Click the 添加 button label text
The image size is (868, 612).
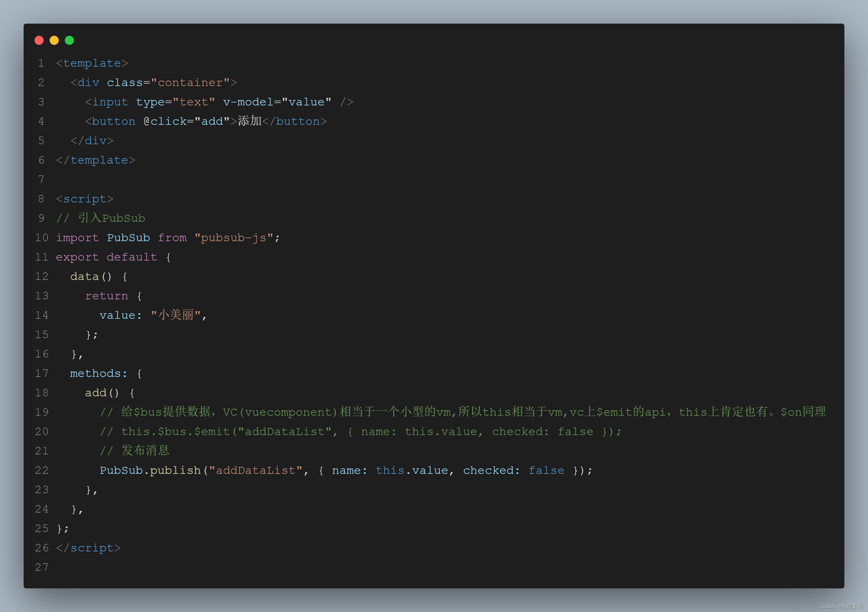(x=250, y=121)
